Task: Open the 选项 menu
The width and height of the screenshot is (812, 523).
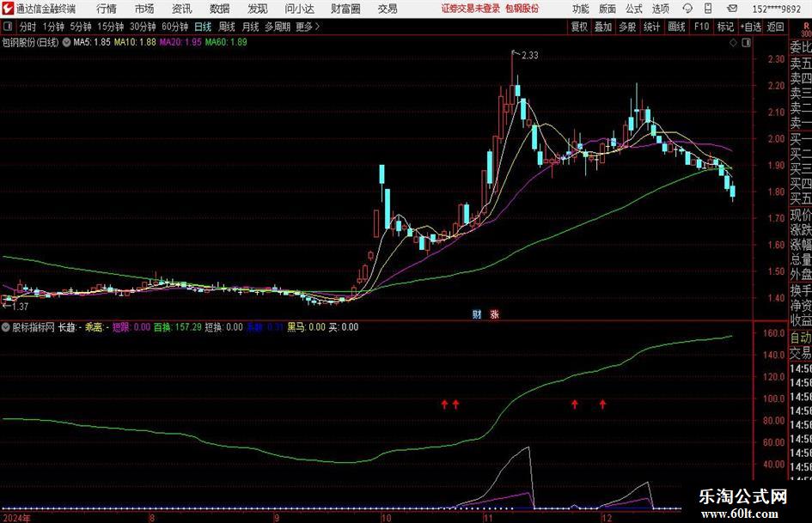Action: pos(660,9)
